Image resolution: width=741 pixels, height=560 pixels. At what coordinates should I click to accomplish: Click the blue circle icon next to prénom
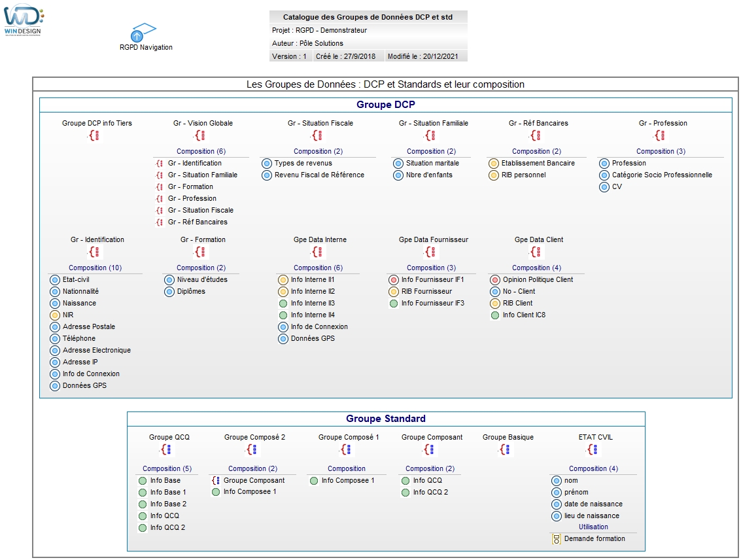point(557,493)
